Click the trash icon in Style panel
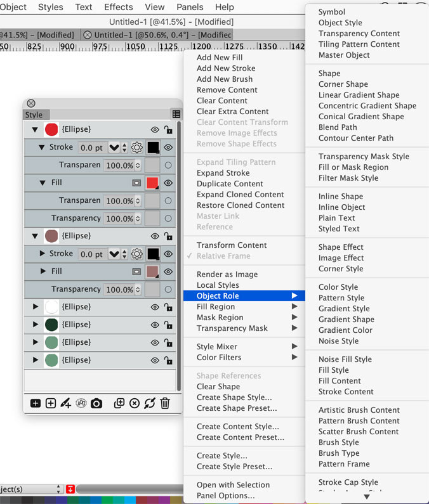 pos(165,403)
